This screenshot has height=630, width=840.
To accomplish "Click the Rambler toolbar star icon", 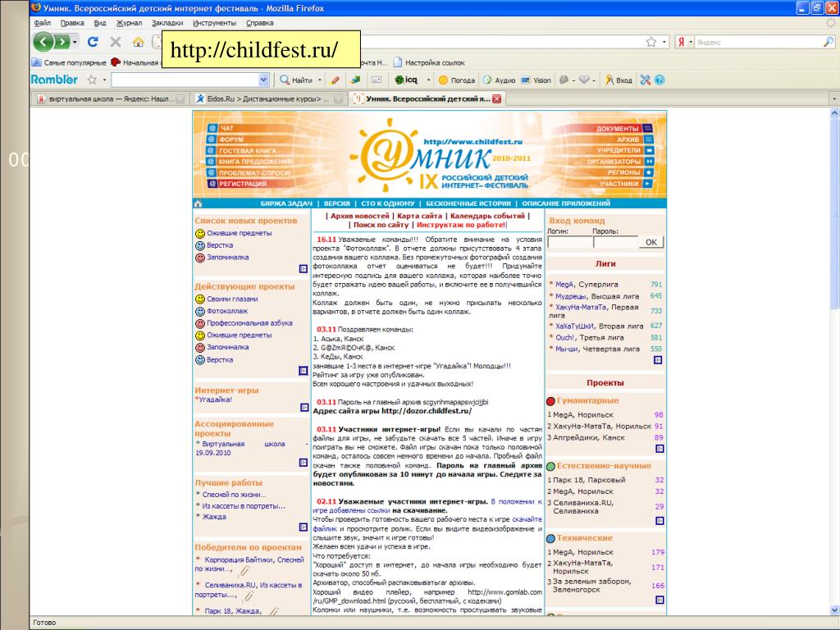I will (x=92, y=80).
